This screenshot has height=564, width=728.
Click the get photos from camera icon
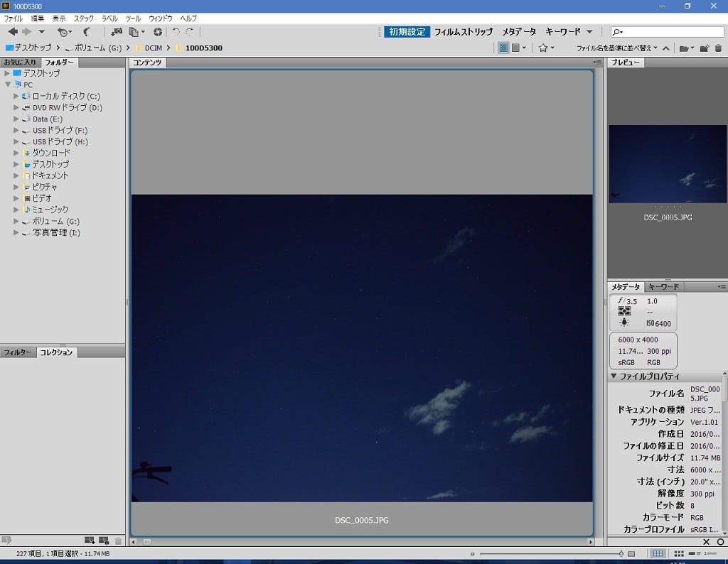tap(117, 32)
